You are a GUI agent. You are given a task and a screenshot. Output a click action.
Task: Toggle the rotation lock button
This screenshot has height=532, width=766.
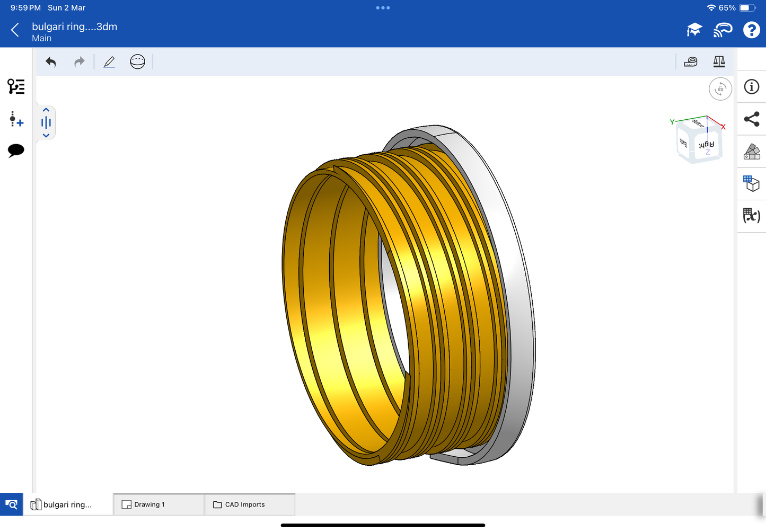(x=720, y=89)
